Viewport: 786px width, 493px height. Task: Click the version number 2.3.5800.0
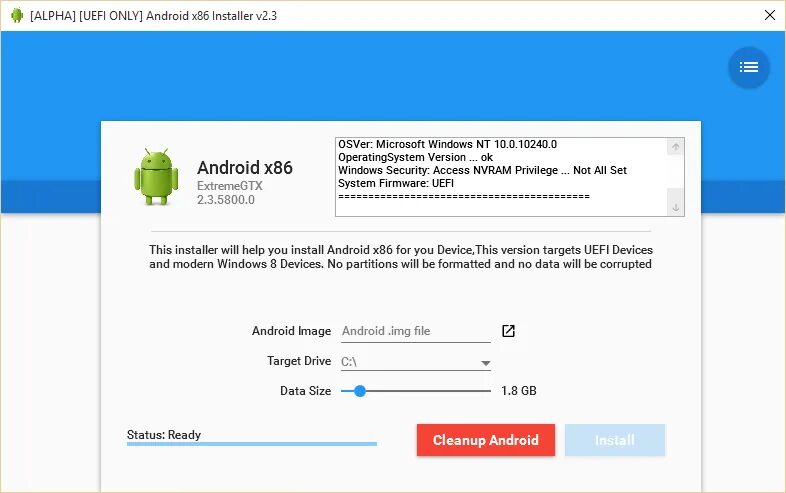[x=226, y=200]
